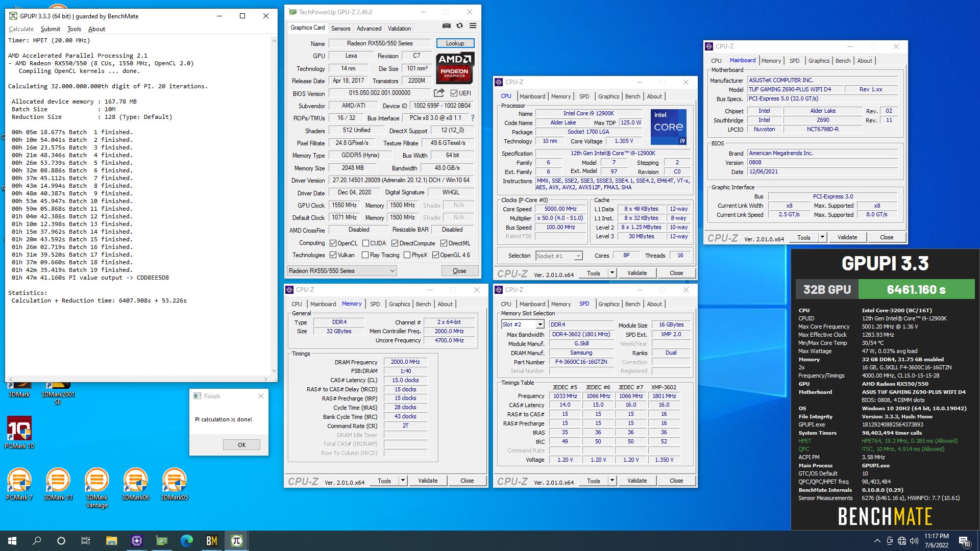Open Submit menu in GPUPI
The width and height of the screenshot is (980, 551).
click(50, 29)
